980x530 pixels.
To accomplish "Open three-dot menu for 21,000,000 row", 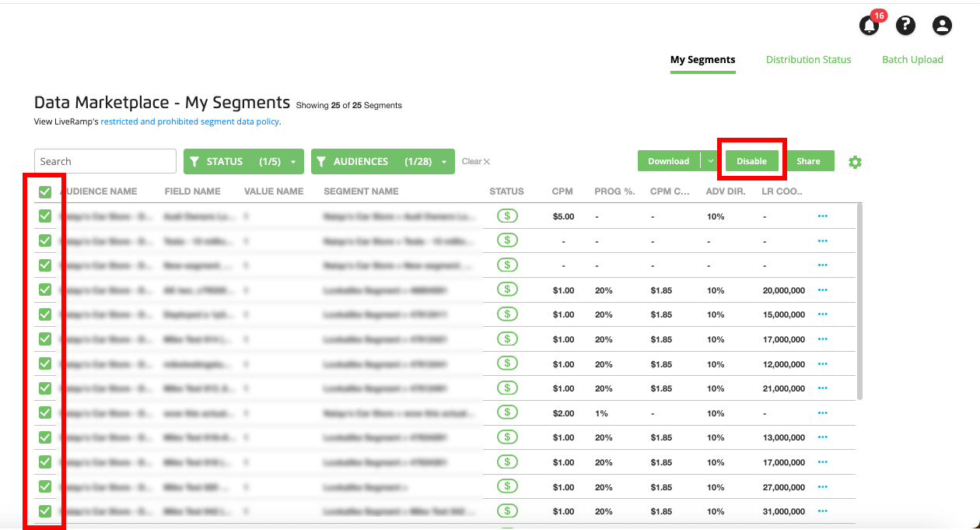I will (823, 388).
